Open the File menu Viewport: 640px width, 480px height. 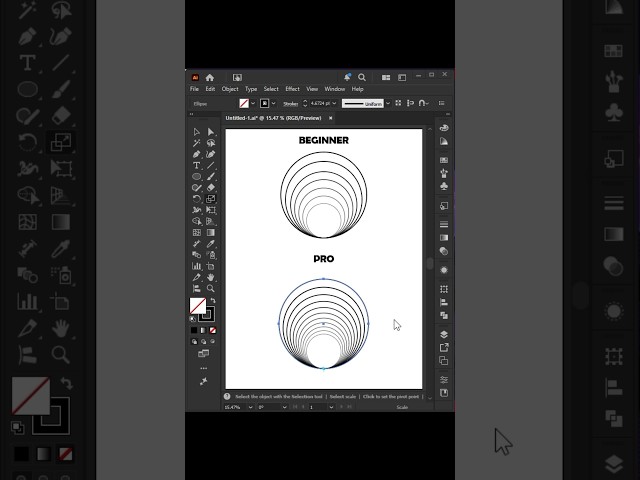tap(194, 89)
